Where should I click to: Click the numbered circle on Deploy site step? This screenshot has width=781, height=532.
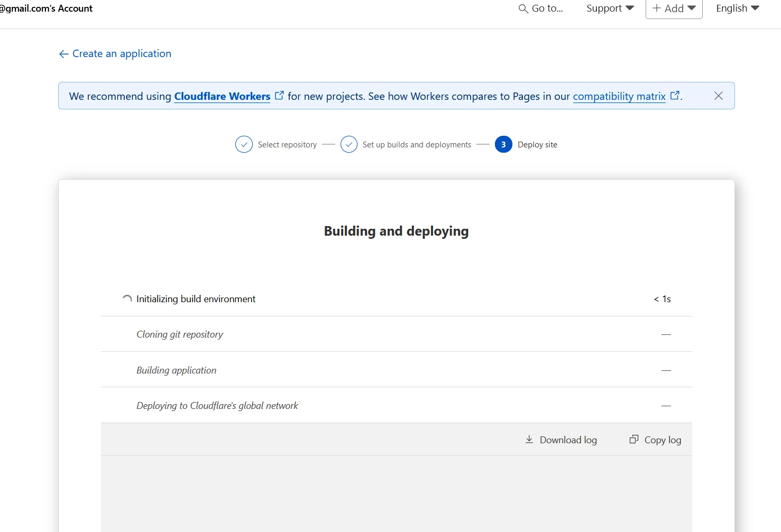[503, 144]
